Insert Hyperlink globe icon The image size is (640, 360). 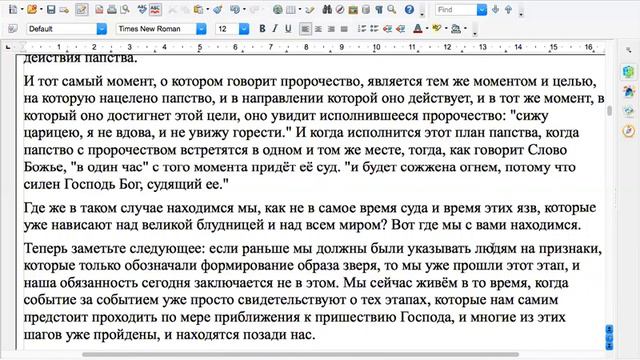coord(278,9)
